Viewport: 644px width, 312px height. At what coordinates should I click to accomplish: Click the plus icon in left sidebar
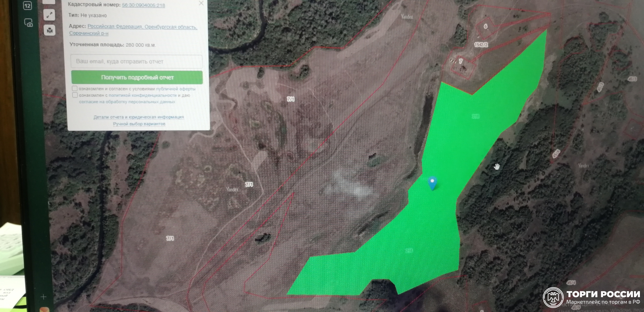[x=43, y=297]
